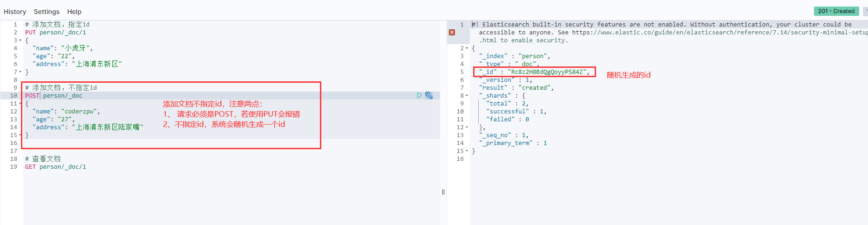The image size is (868, 225).
Task: Toggle the fold marker at editor line 7
Action: point(20,72)
